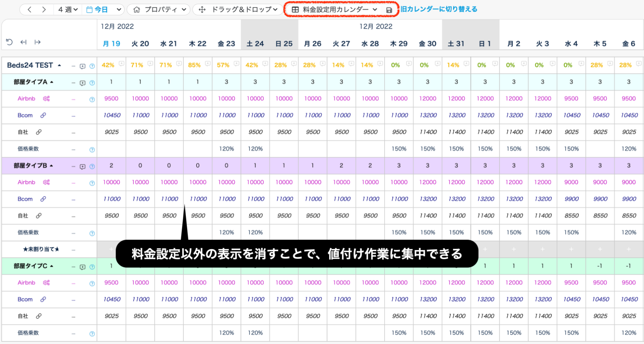Click the jump-to-start arrow icon
Viewport: 644px width, 344px height.
click(x=24, y=42)
